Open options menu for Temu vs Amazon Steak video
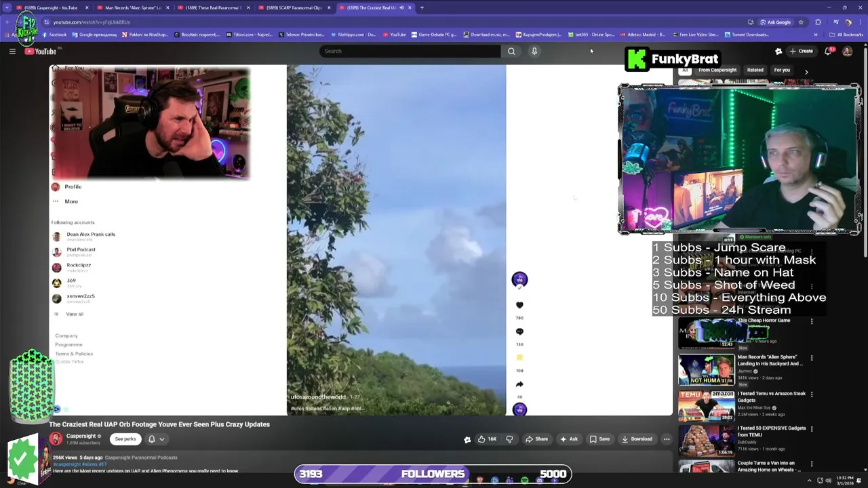The width and height of the screenshot is (868, 488). click(x=812, y=394)
